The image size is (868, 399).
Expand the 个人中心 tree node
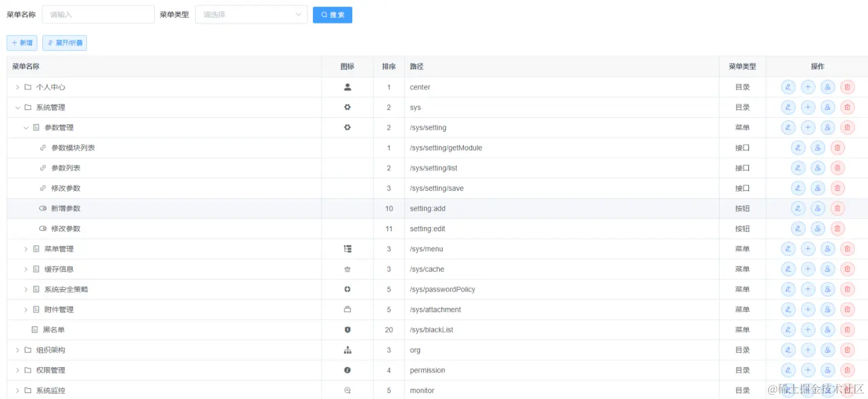coord(18,87)
